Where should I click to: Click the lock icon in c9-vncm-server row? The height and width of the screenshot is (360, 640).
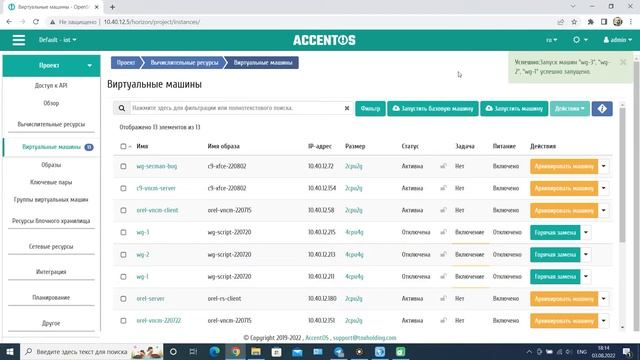coord(443,188)
